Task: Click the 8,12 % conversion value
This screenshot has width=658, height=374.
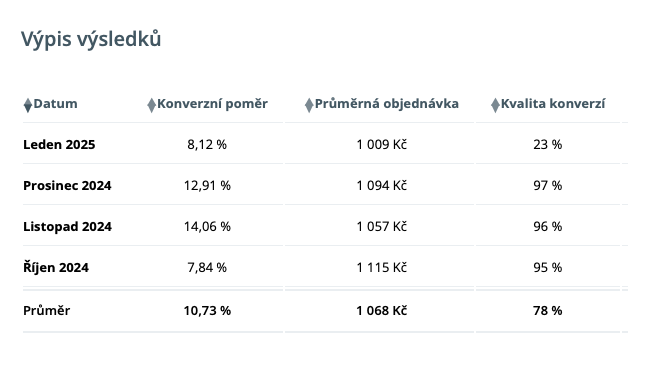Action: pyautogui.click(x=207, y=144)
